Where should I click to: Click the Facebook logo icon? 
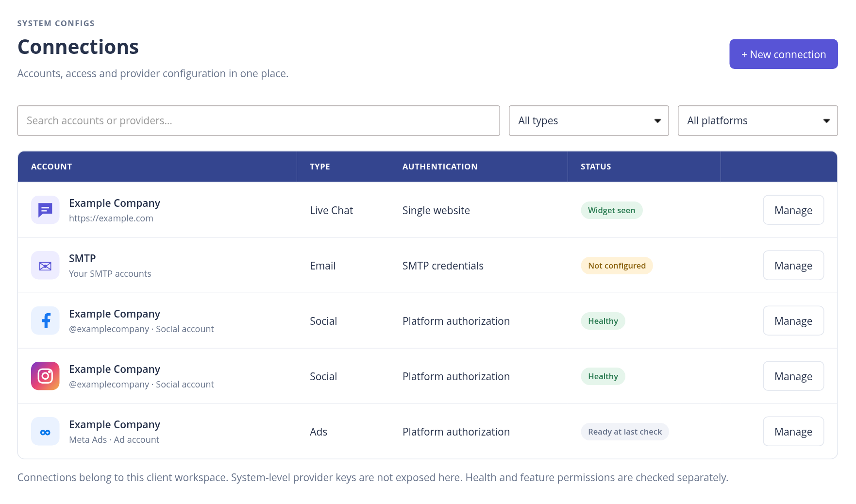(x=45, y=320)
